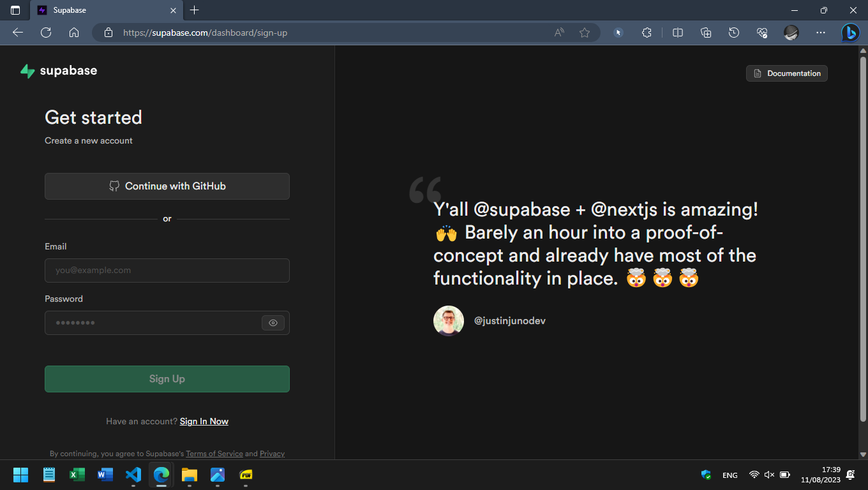Image resolution: width=868 pixels, height=490 pixels.
Task: Go back to the previous page
Action: pyautogui.click(x=18, y=33)
